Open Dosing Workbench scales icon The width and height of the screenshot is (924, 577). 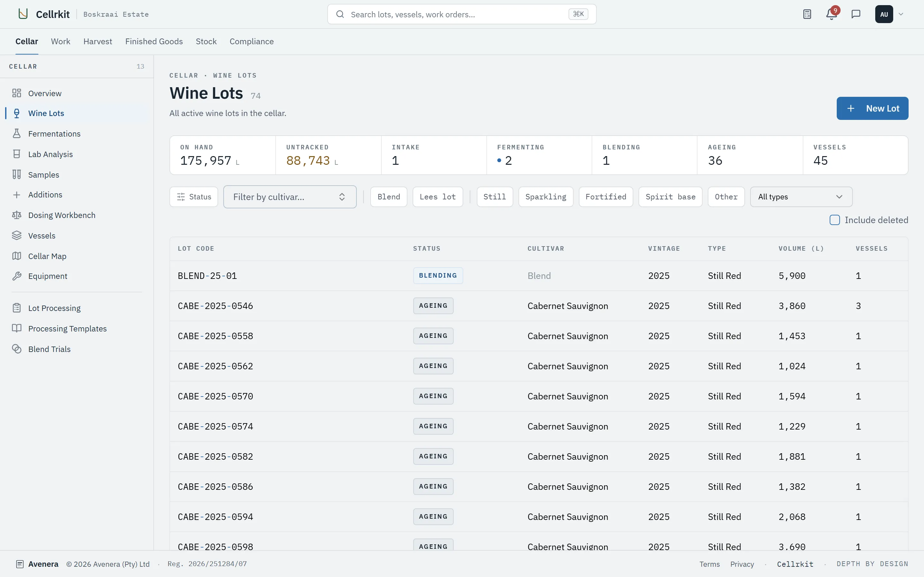(x=16, y=215)
